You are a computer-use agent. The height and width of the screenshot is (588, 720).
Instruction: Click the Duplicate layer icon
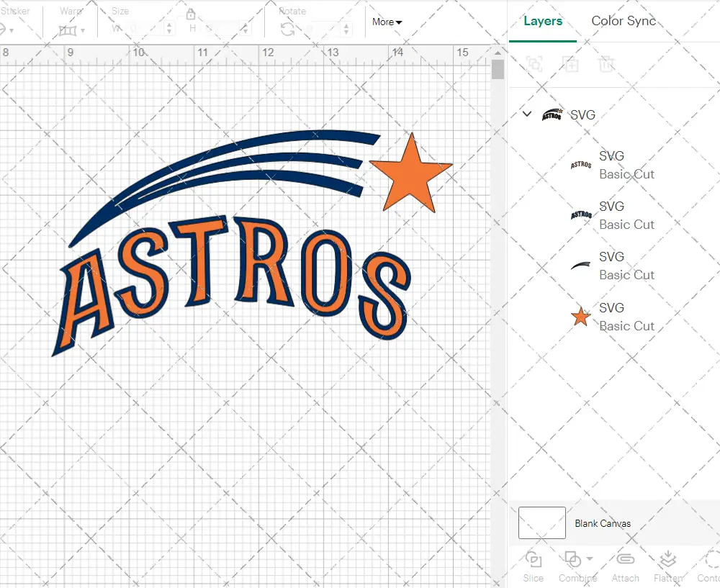(x=570, y=64)
